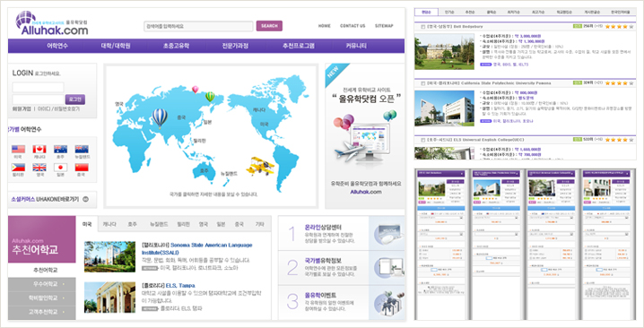Image resolution: width=644 pixels, height=328 pixels.
Task: Select the United Kingdom flag icon
Action: 39,167
